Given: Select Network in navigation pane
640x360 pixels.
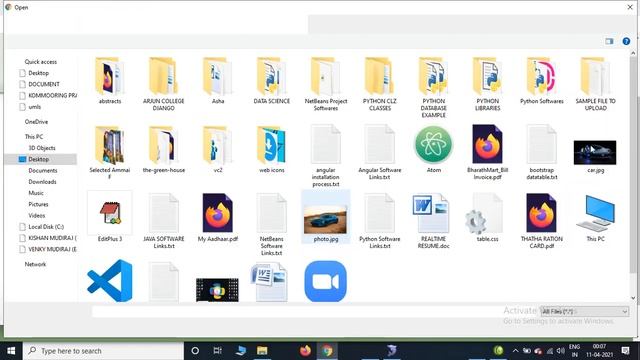Looking at the screenshot, I should click(35, 264).
